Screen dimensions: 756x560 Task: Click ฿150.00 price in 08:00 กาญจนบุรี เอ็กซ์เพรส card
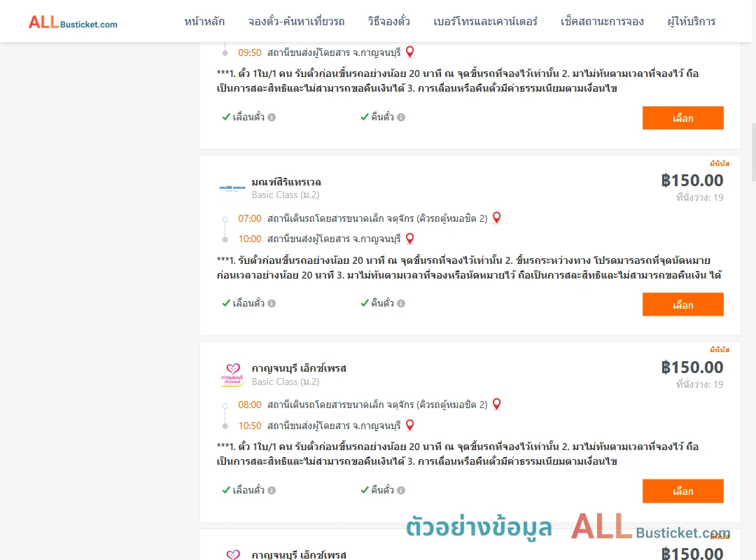tap(692, 367)
